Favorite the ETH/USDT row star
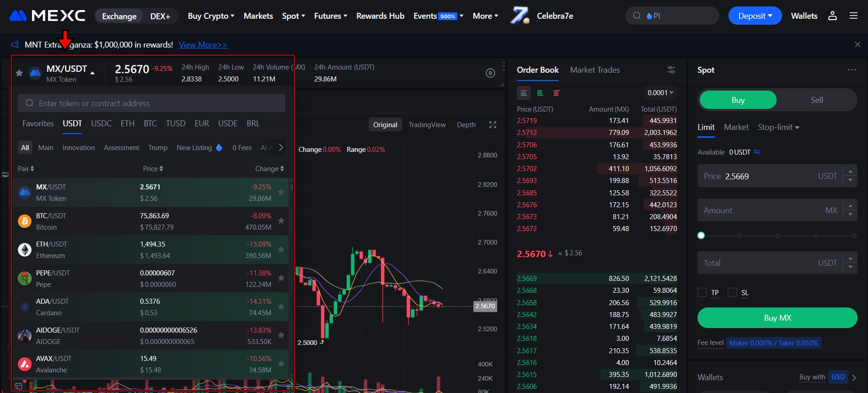 coord(281,249)
